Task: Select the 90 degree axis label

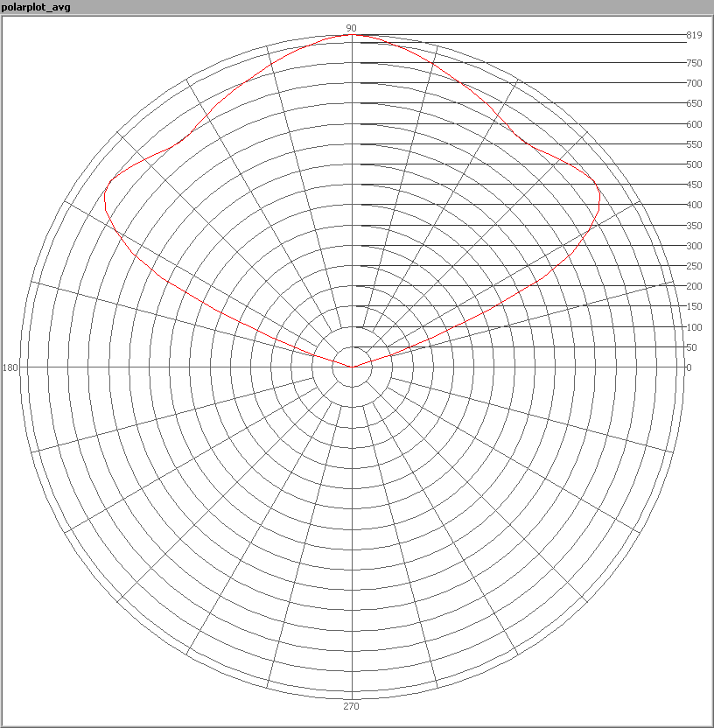Action: coord(351,28)
